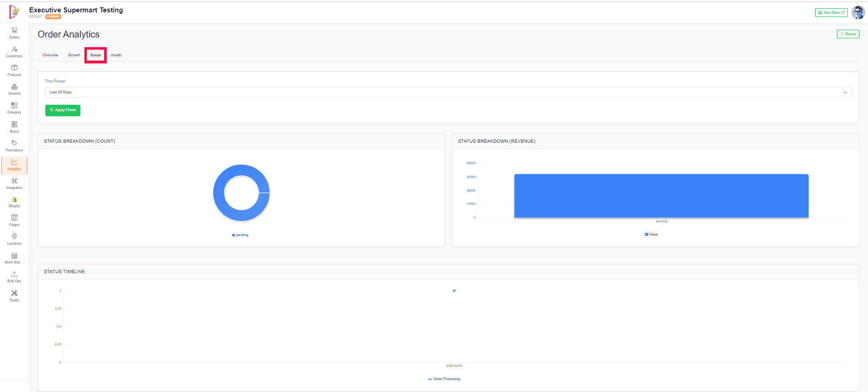The image size is (868, 392).
Task: Toggle the pending legend in donut chart
Action: (x=240, y=235)
